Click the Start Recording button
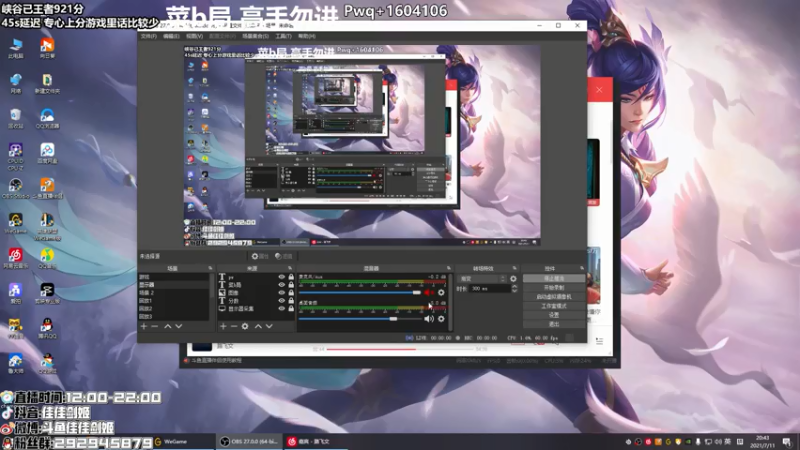800x450 pixels. pyautogui.click(x=554, y=288)
